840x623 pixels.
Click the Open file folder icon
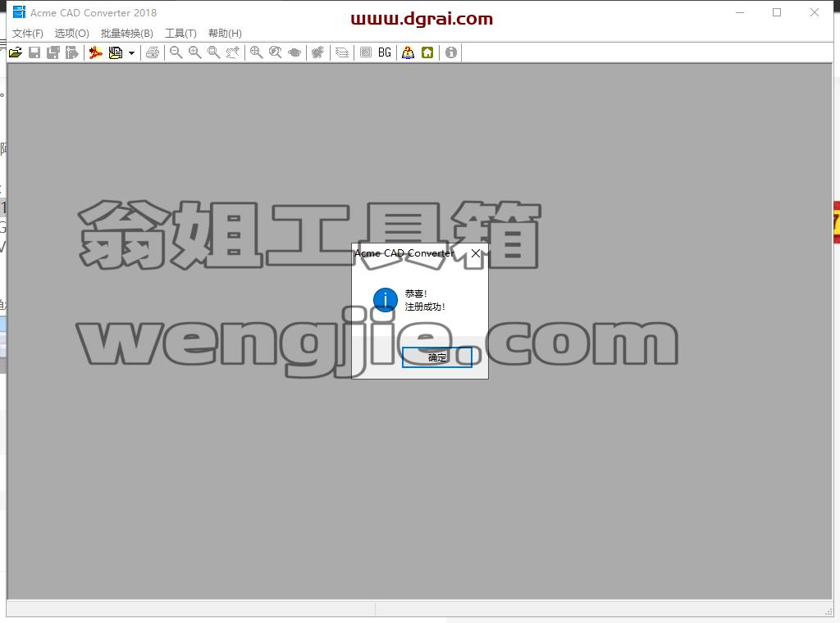tap(16, 52)
